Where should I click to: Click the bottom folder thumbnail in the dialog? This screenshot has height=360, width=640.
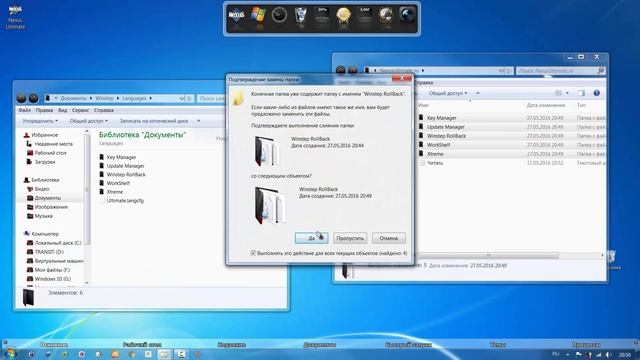tap(269, 205)
